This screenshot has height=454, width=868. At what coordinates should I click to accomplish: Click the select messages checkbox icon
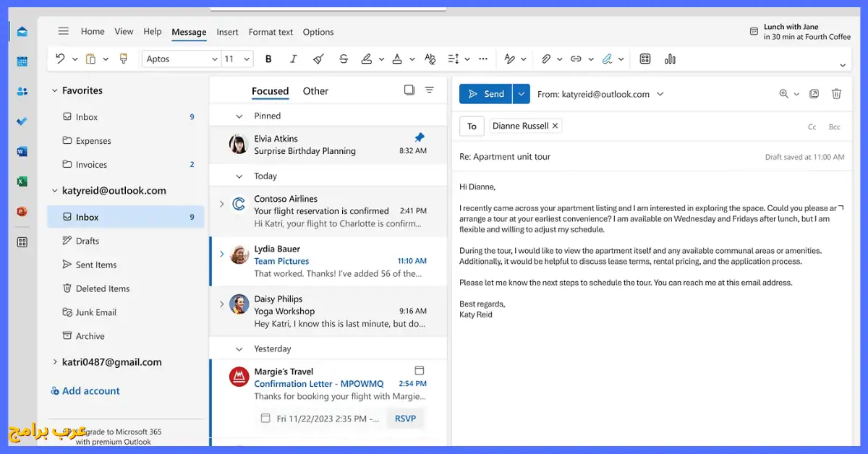(x=409, y=90)
